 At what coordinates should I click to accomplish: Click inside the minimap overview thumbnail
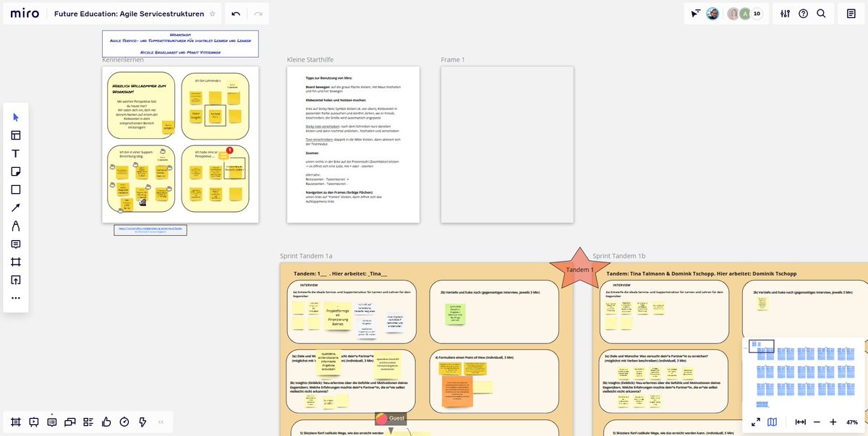click(x=804, y=374)
